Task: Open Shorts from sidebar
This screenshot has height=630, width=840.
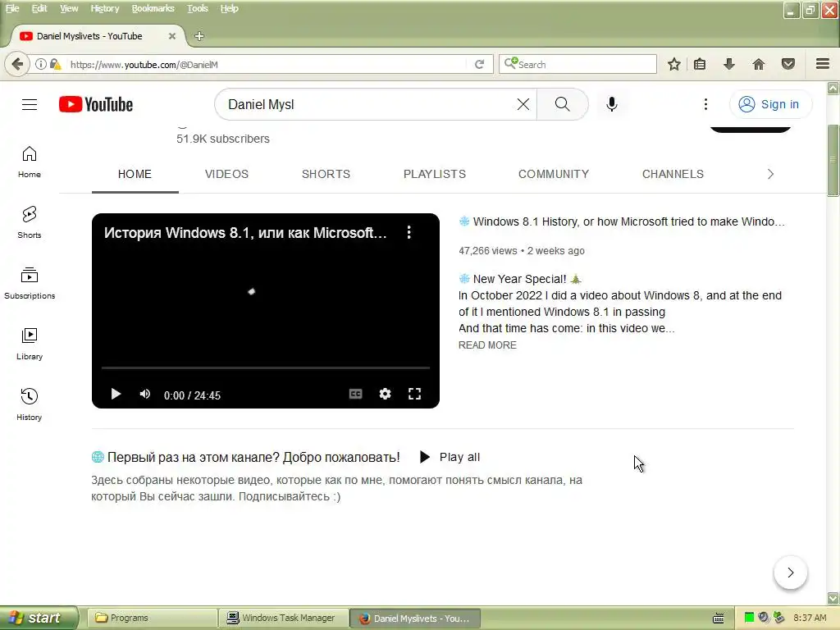Action: [30, 222]
